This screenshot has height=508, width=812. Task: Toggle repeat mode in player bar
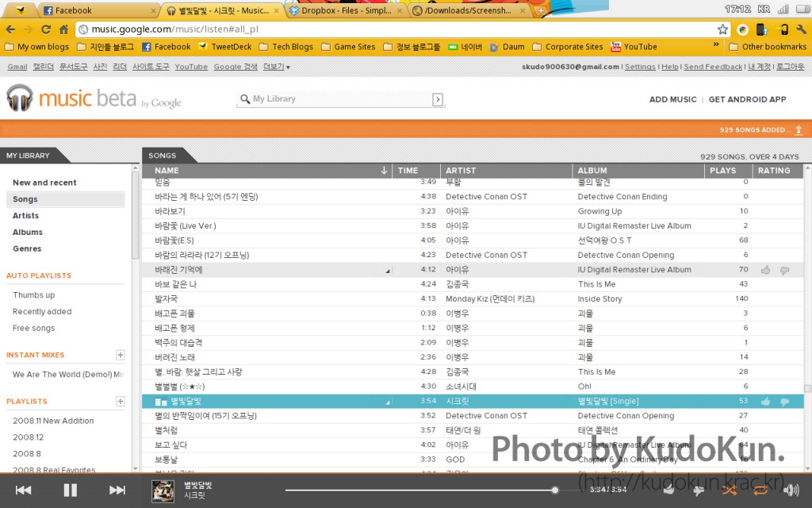pyautogui.click(x=760, y=490)
